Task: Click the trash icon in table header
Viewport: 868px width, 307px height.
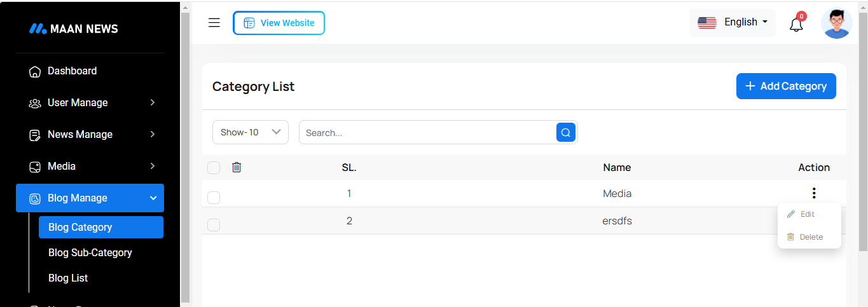Action: point(237,167)
